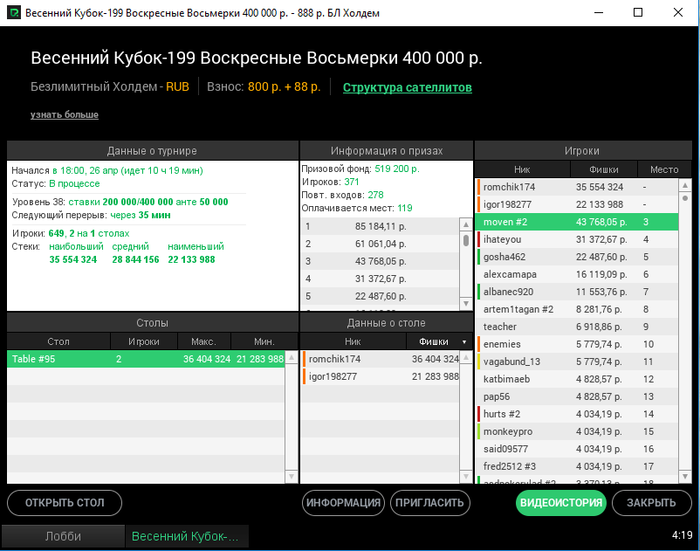
Task: Click the ЗАКРЫТЬ button
Action: tap(651, 503)
